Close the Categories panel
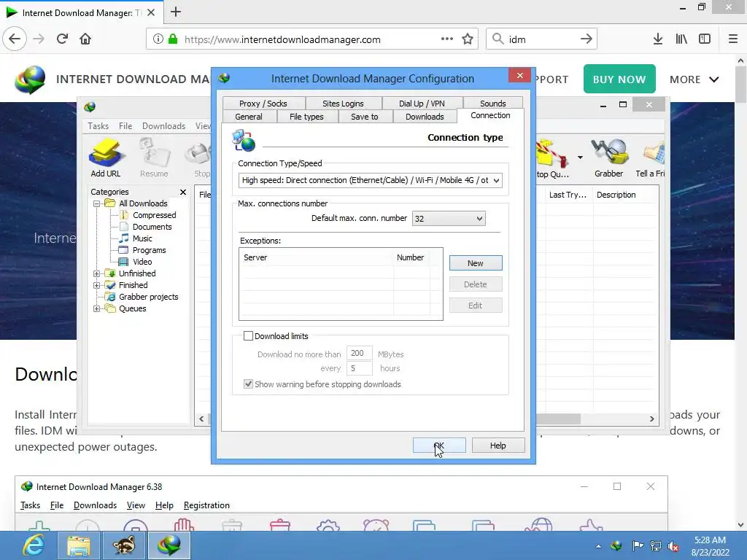 click(x=183, y=192)
